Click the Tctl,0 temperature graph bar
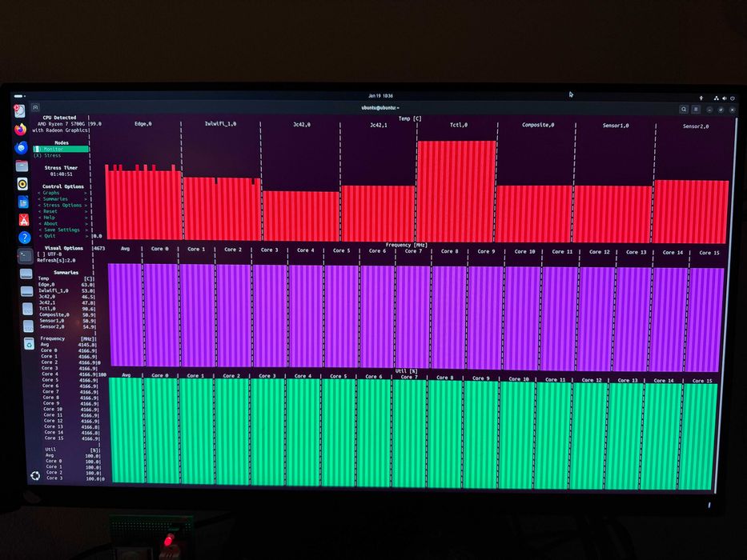 click(456, 191)
